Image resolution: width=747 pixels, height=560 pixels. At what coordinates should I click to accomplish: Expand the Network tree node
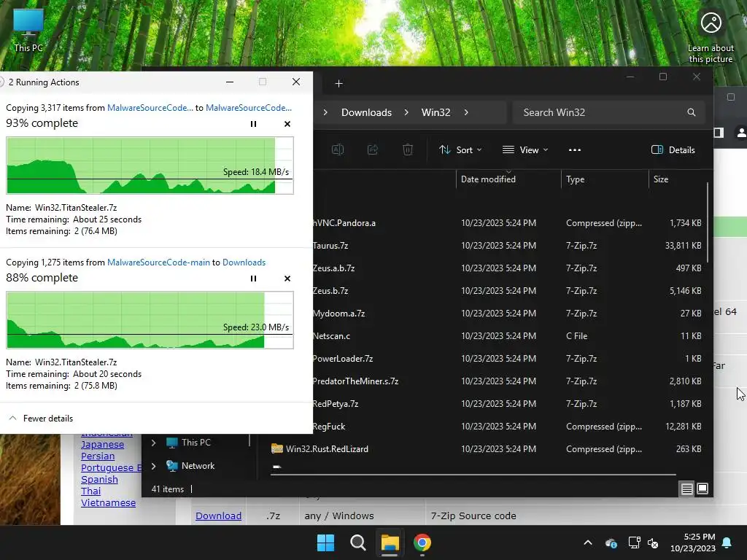point(153,466)
